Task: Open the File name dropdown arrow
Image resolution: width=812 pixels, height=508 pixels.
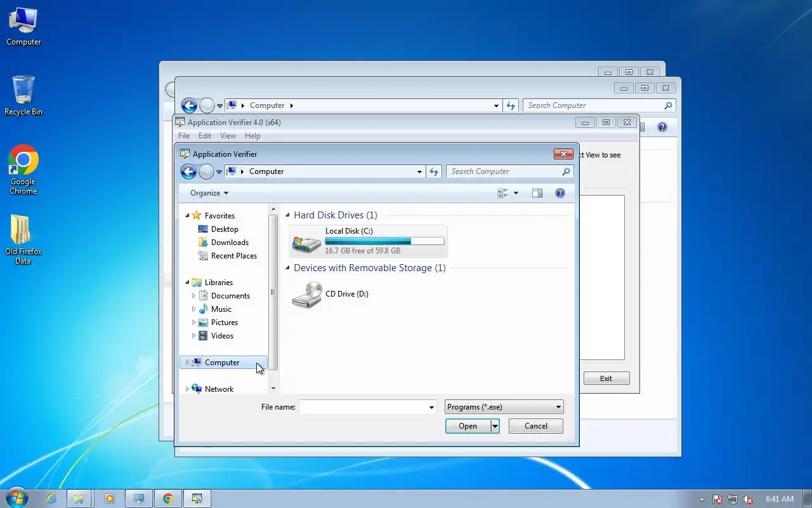Action: (x=431, y=407)
